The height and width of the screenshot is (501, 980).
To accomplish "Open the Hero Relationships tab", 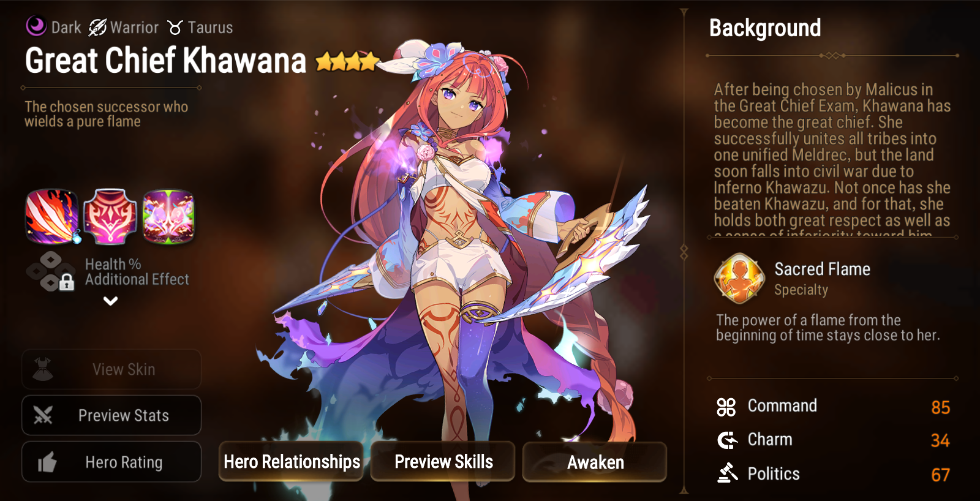I will [x=292, y=462].
